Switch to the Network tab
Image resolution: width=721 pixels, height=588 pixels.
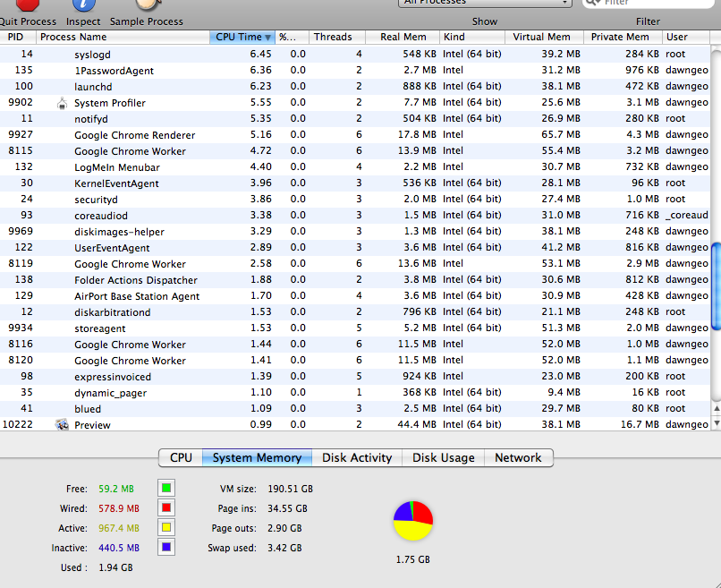(x=518, y=458)
